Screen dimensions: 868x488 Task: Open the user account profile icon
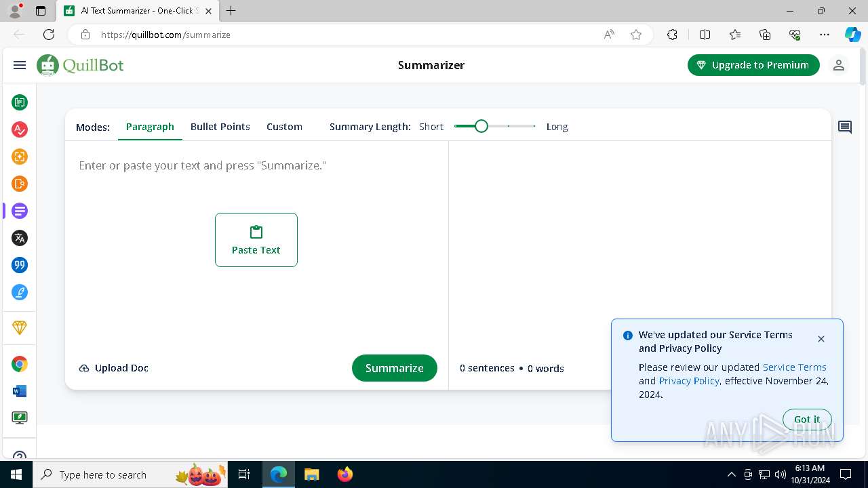click(839, 65)
